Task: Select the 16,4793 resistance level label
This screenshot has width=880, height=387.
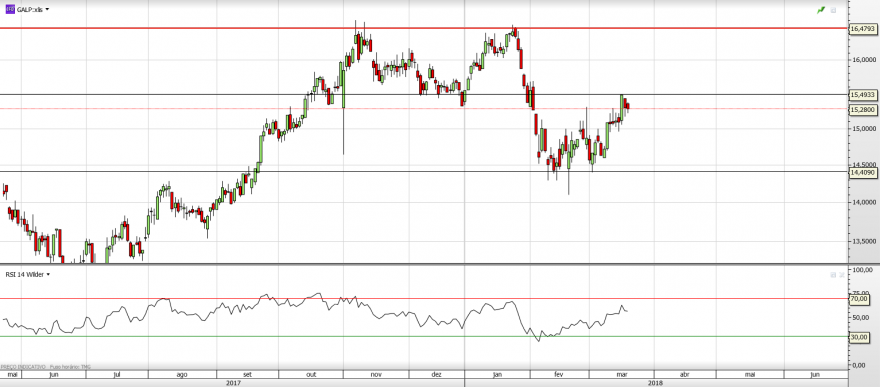Action: tap(863, 28)
